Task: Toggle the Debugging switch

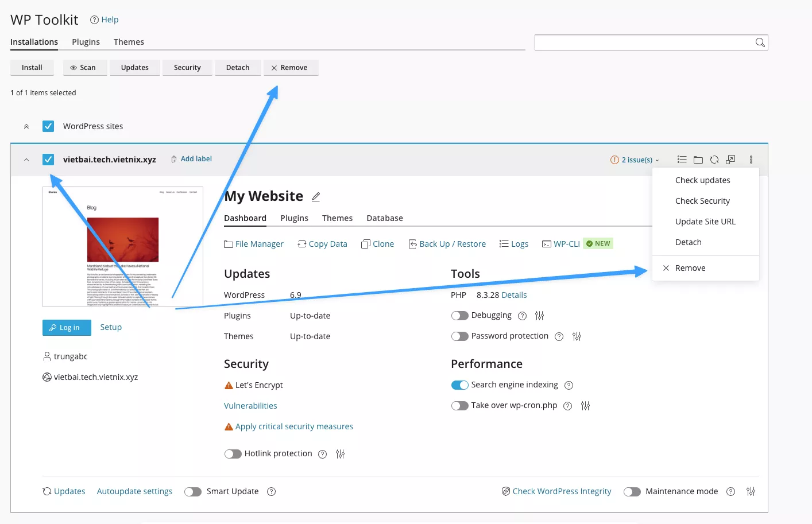Action: tap(459, 316)
